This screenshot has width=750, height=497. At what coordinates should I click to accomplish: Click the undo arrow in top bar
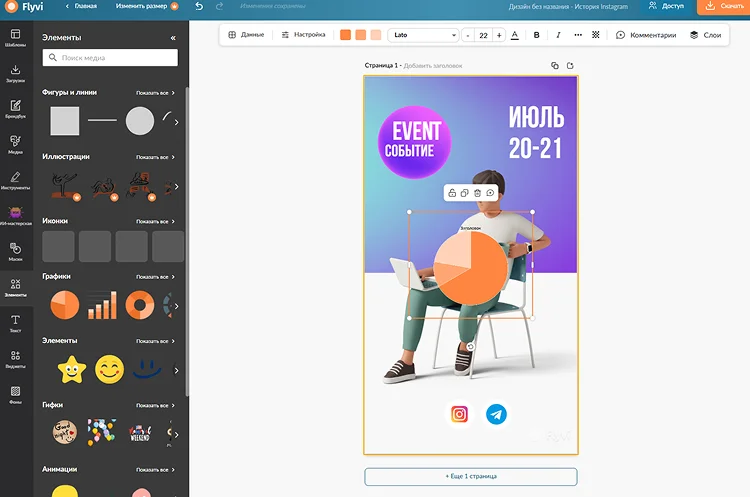(199, 6)
